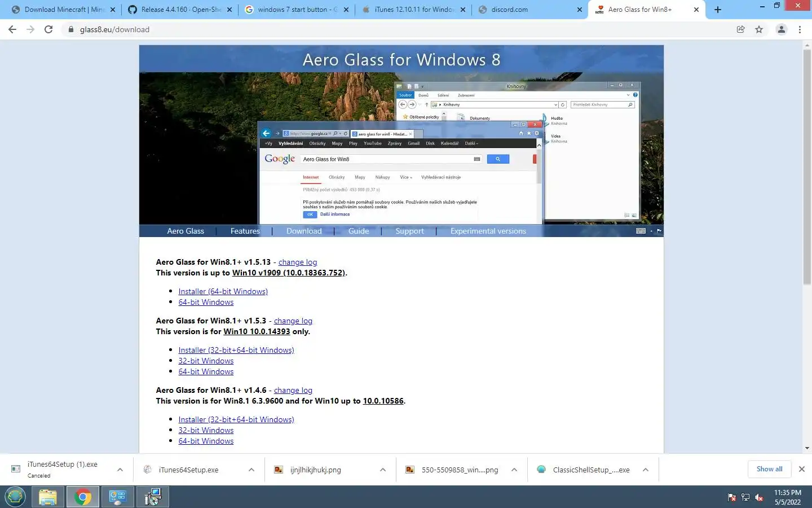Close the downloads bar
This screenshot has width=812, height=508.
coord(802,469)
